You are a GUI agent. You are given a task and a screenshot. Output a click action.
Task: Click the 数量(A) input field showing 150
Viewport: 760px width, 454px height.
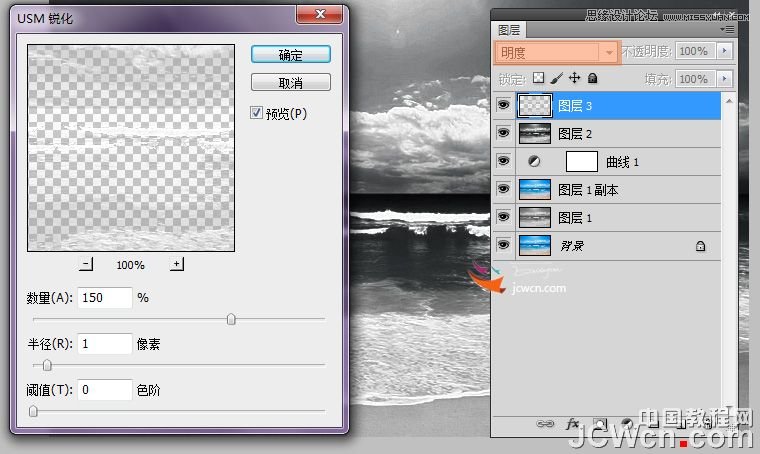point(105,297)
